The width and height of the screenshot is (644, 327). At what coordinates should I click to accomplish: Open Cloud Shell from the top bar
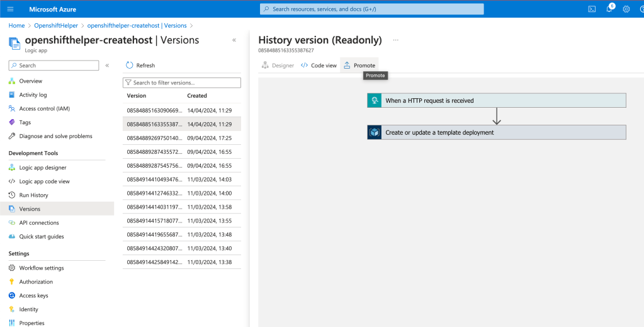click(x=592, y=9)
